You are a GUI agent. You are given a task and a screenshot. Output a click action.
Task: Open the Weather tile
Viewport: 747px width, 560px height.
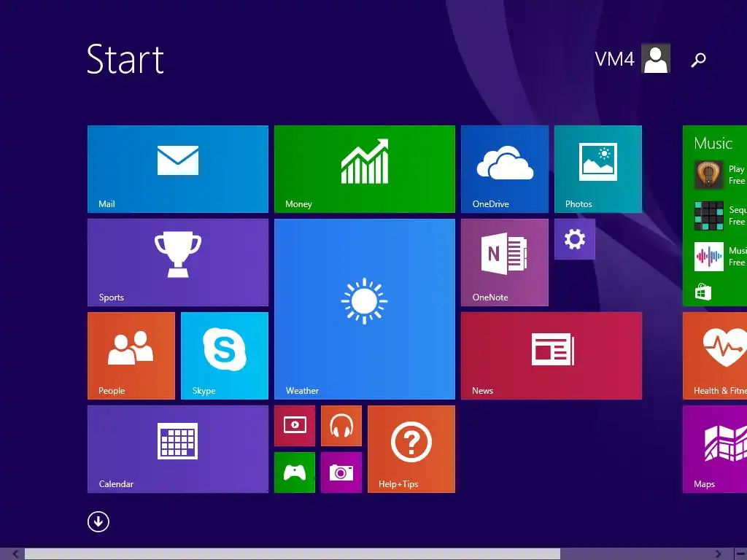365,309
